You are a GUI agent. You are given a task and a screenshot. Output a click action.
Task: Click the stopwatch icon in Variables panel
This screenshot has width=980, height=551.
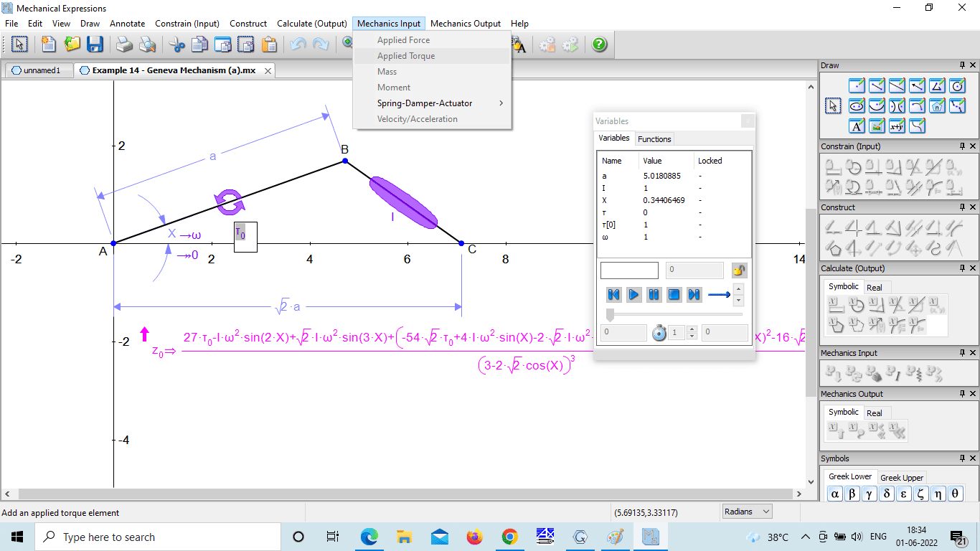coord(659,333)
